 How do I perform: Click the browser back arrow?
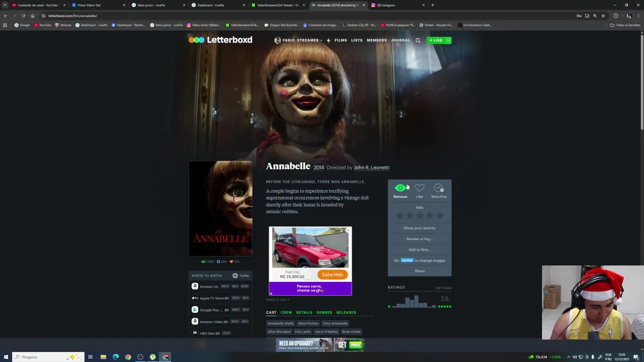(x=5, y=16)
